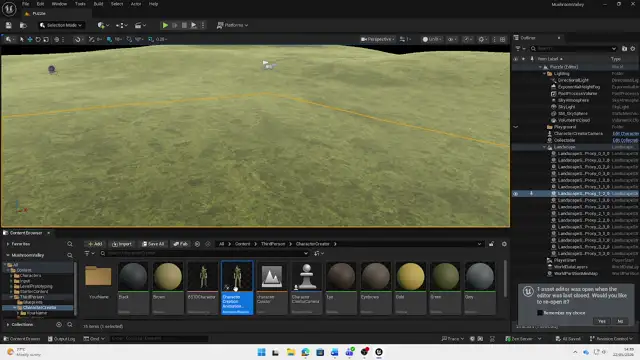Open the Help menu
640x360 pixels.
(153, 4)
